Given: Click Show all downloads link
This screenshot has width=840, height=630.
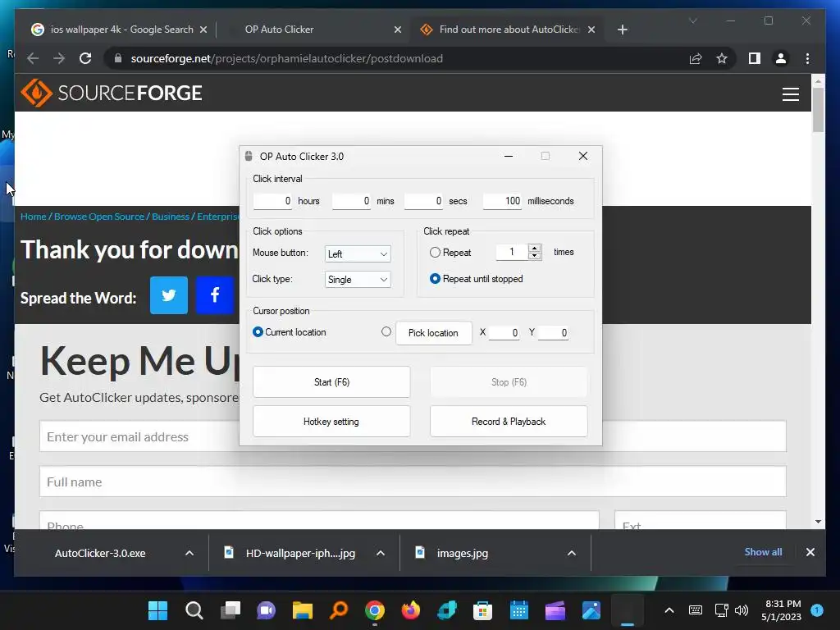Looking at the screenshot, I should click(x=763, y=552).
